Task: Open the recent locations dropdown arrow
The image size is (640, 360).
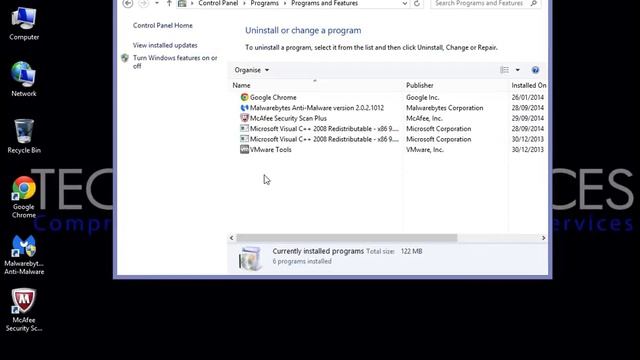Action: coord(157,3)
